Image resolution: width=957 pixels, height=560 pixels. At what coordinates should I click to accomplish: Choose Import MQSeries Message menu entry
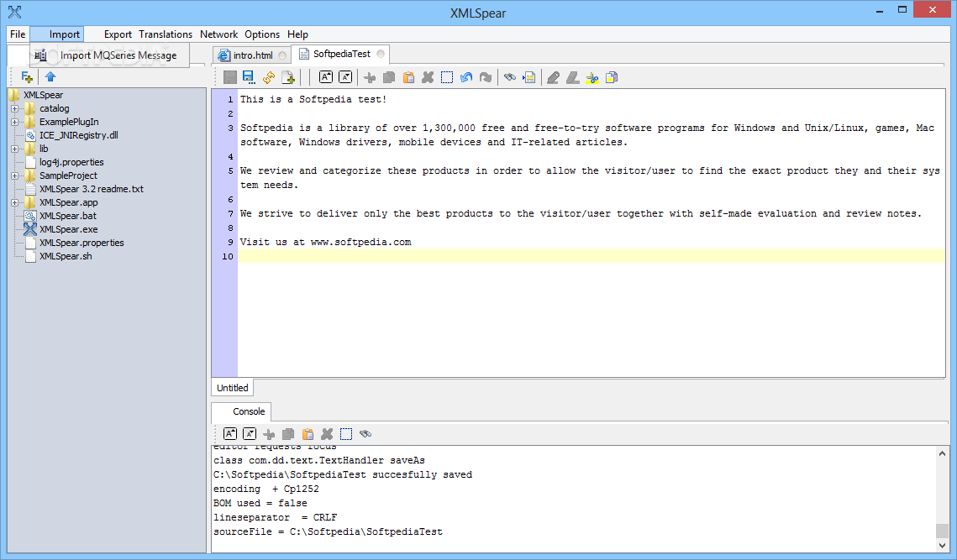[110, 55]
